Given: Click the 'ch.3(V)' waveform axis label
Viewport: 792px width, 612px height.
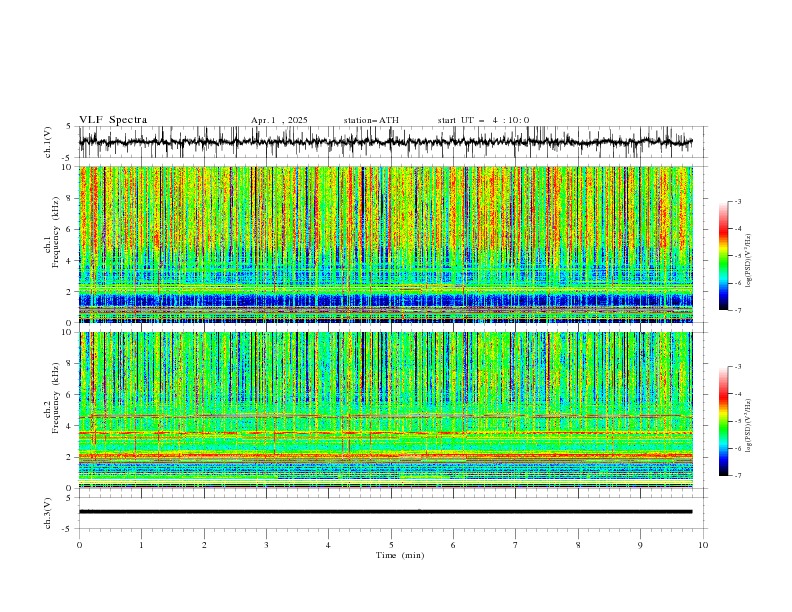Looking at the screenshot, I should tap(48, 513).
